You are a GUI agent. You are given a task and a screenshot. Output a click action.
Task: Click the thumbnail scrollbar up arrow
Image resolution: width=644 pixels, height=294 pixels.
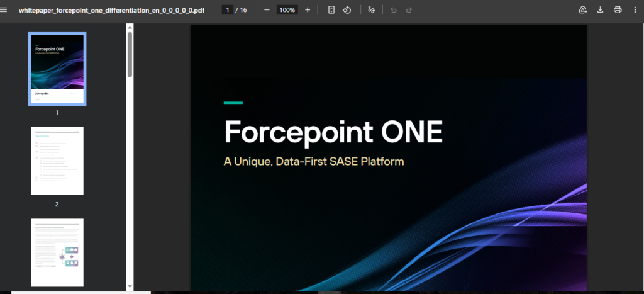(130, 28)
